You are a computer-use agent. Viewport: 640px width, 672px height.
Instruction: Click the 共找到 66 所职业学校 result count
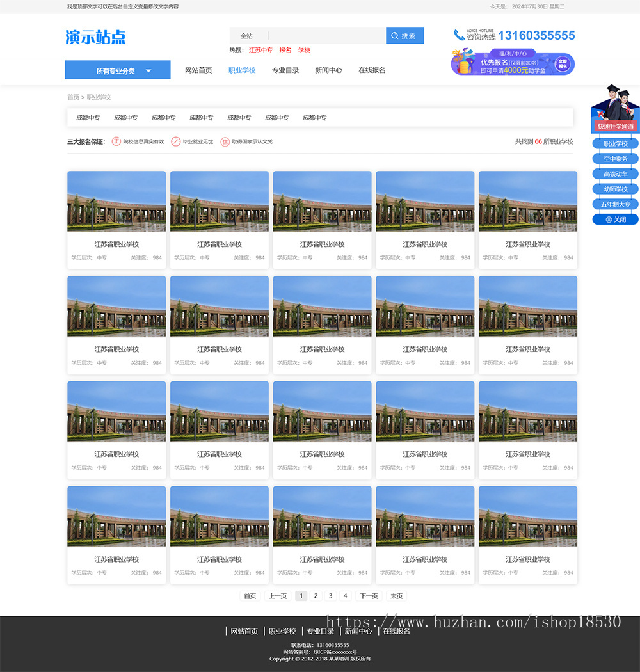pos(544,141)
